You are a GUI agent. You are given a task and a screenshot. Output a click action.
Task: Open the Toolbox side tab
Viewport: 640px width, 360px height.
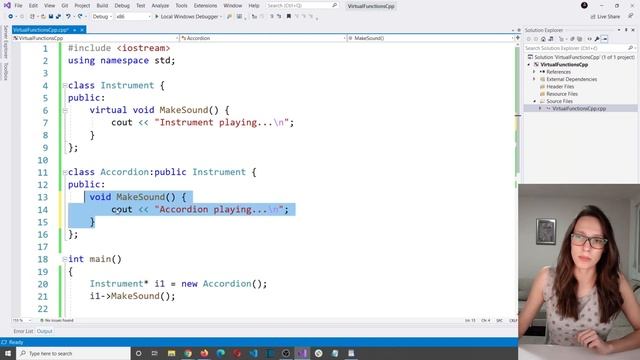tap(5, 71)
